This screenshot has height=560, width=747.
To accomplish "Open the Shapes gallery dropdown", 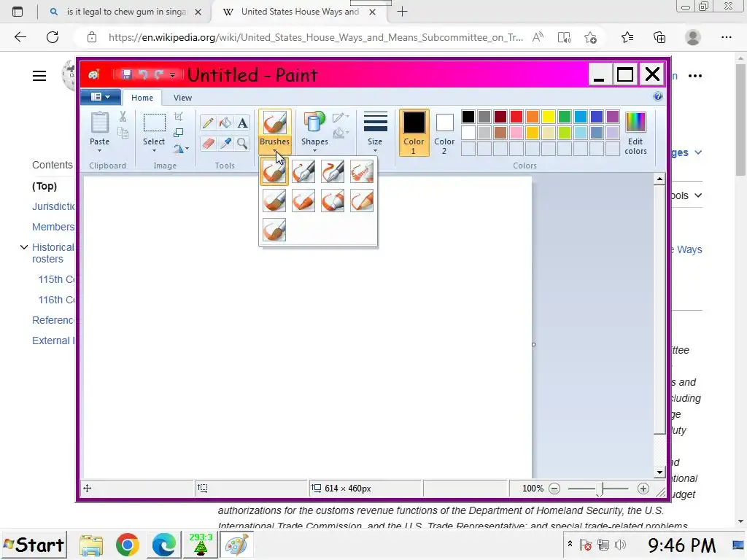I will tap(314, 150).
